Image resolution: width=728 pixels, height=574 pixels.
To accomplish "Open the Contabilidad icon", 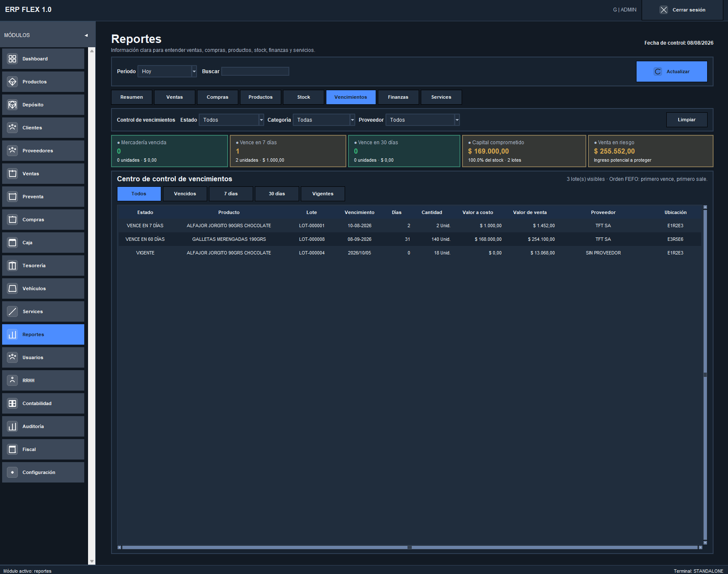I will click(12, 403).
